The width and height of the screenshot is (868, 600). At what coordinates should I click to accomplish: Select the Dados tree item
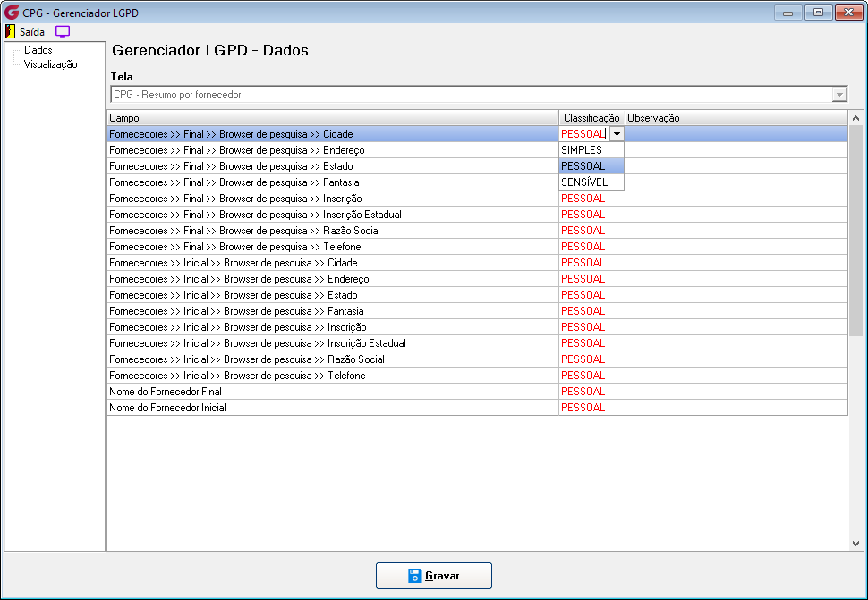[38, 50]
